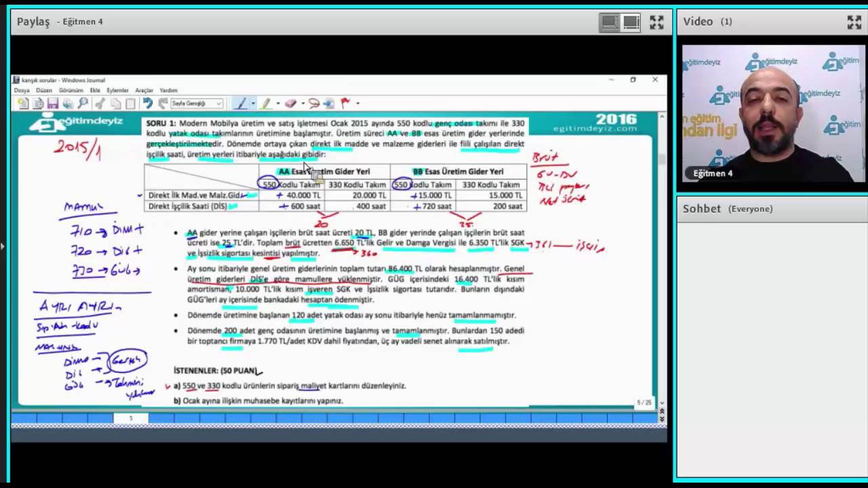Image resolution: width=868 pixels, height=488 pixels.
Task: Switch to the right share view mode
Action: (x=631, y=22)
